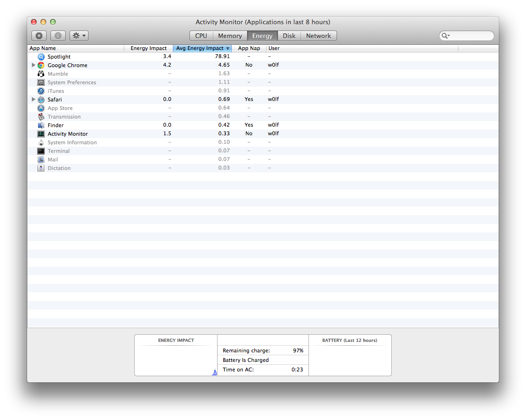Click the Inspect process info button
Screen dimensions: 526x420
coord(58,36)
